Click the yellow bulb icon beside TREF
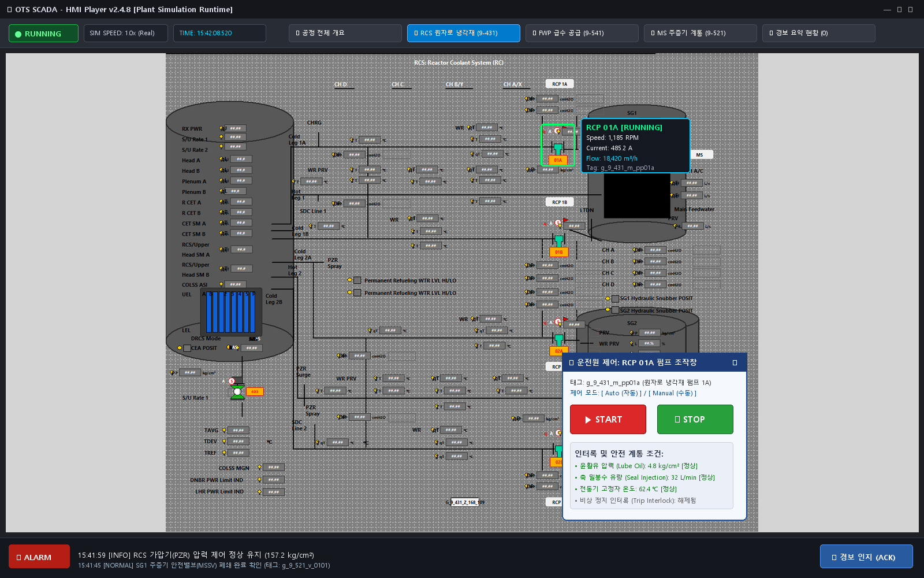This screenshot has height=578, width=924. (x=224, y=453)
